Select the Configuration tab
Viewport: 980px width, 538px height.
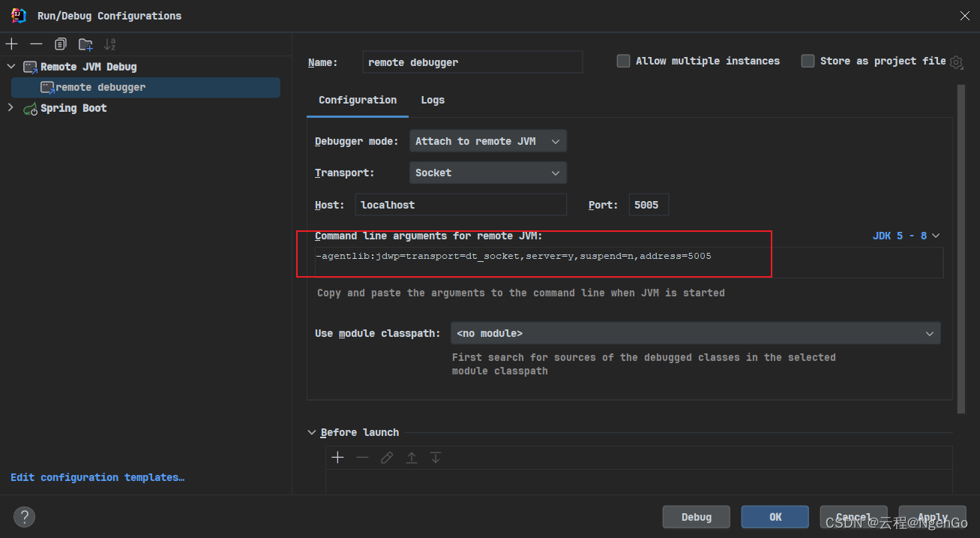pyautogui.click(x=358, y=100)
